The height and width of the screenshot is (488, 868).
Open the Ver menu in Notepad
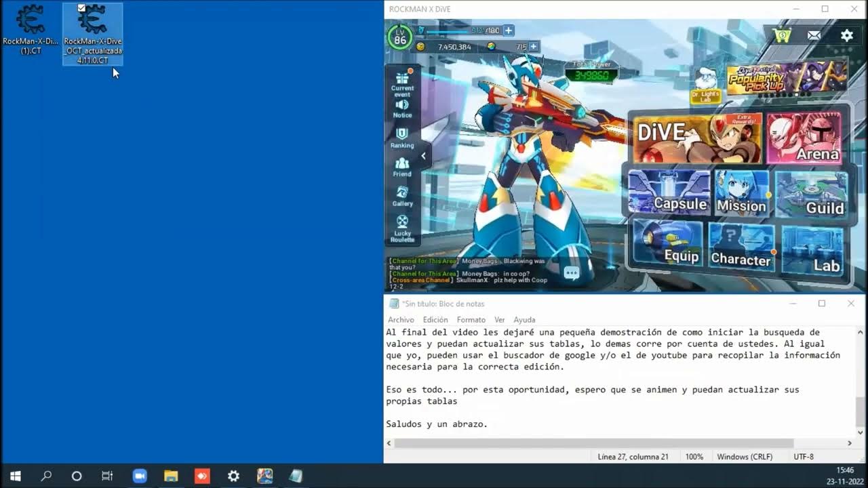(499, 319)
